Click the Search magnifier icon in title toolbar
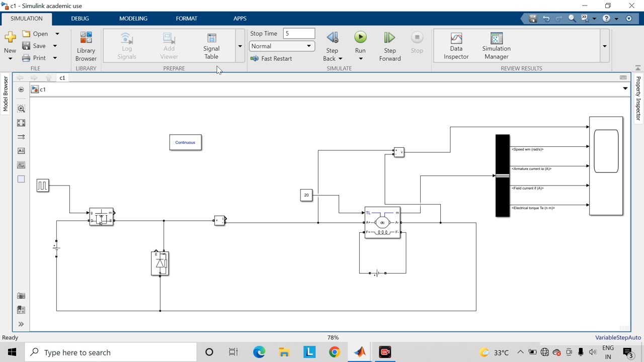The image size is (644, 362). point(572,19)
